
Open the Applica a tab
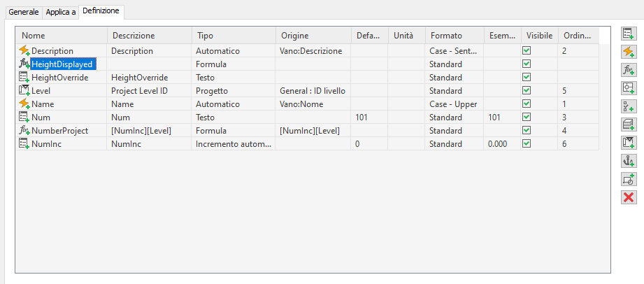point(62,12)
